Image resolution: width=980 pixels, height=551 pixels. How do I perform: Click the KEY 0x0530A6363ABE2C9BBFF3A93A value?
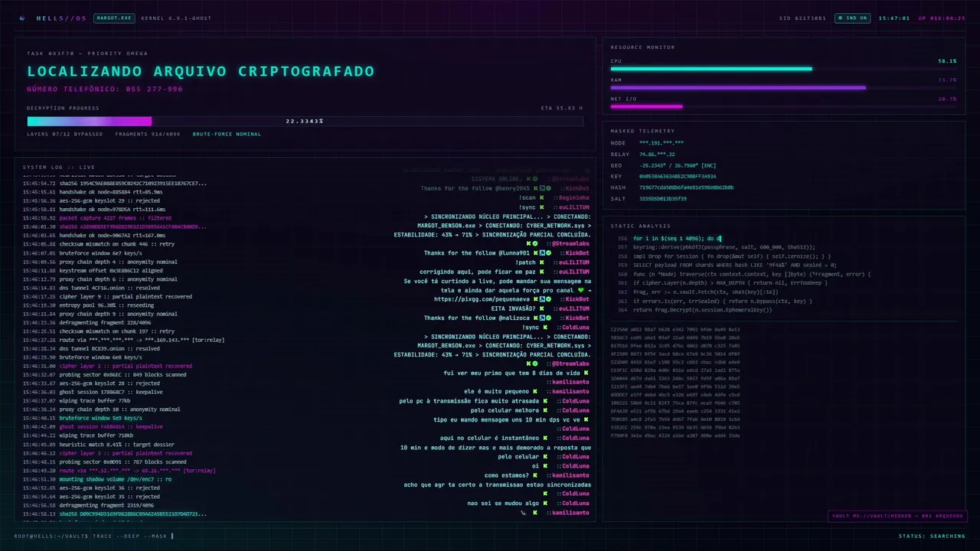click(678, 176)
